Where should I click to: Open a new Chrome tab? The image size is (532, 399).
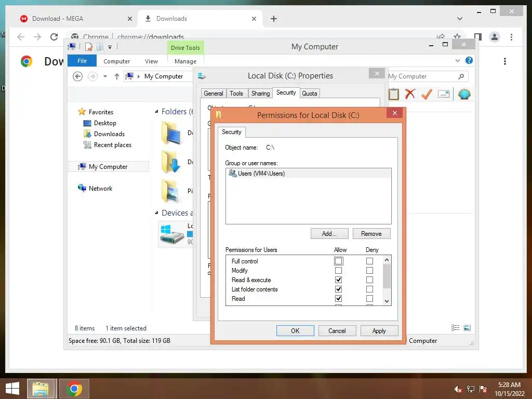click(274, 19)
